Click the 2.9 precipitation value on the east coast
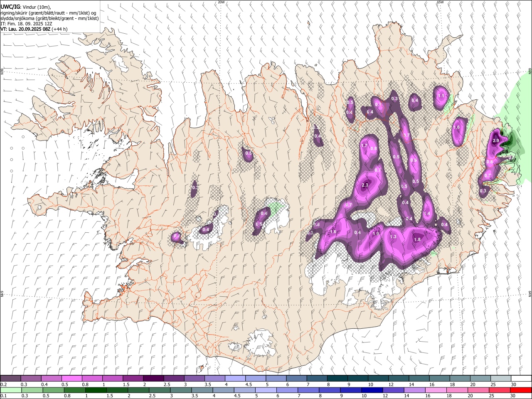This screenshot has height=399, width=532. click(x=495, y=141)
